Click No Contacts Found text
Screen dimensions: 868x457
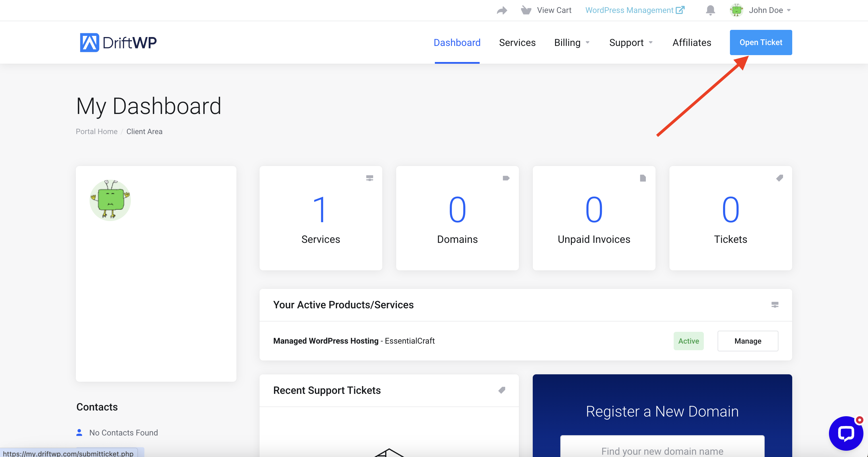[123, 433]
